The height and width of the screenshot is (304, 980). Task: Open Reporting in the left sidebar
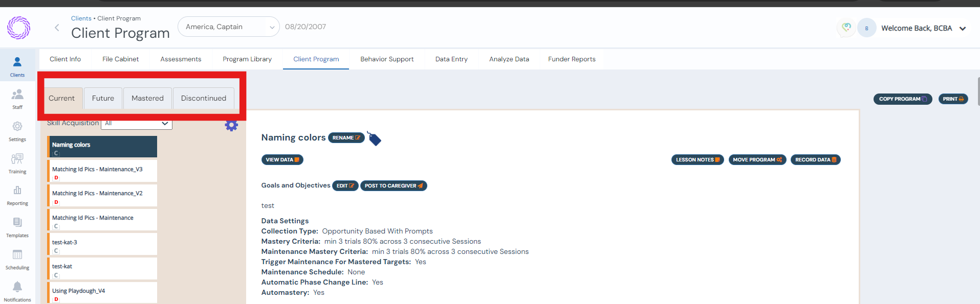click(17, 195)
